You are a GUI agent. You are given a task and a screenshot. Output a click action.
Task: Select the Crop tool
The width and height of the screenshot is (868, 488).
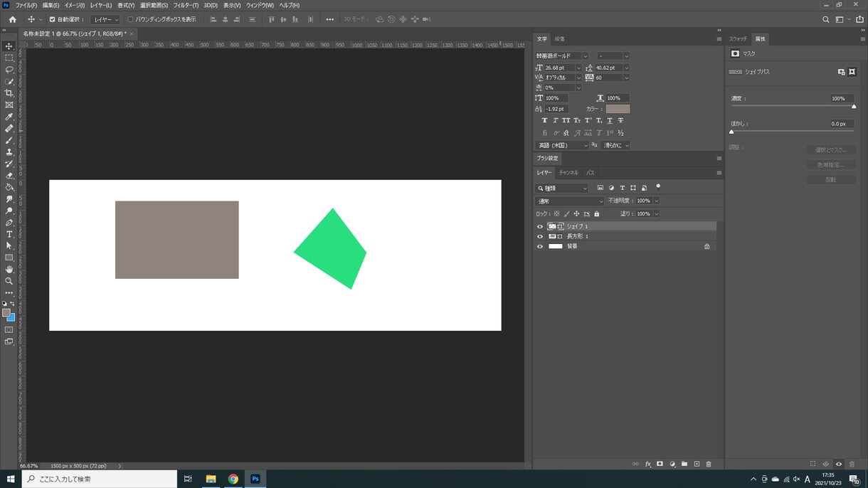(x=9, y=93)
